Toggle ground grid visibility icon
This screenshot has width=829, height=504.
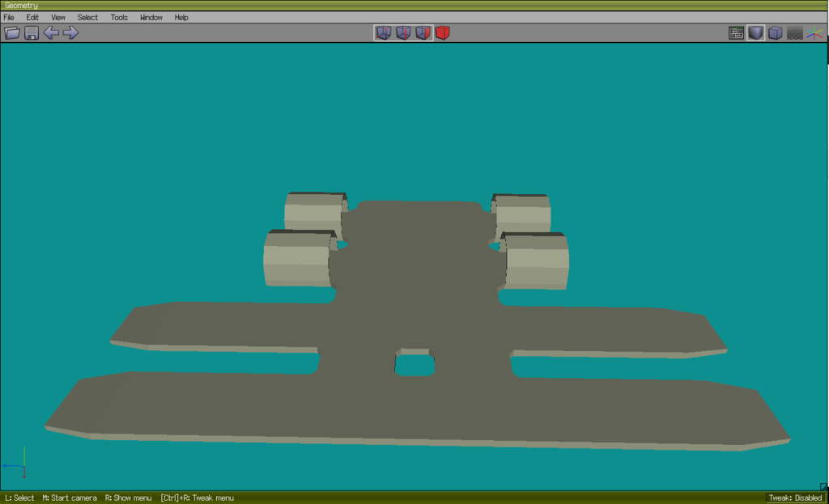795,33
